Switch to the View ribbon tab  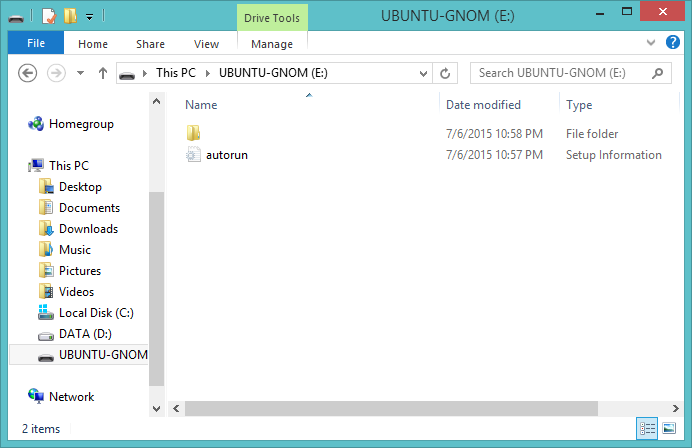click(x=206, y=44)
